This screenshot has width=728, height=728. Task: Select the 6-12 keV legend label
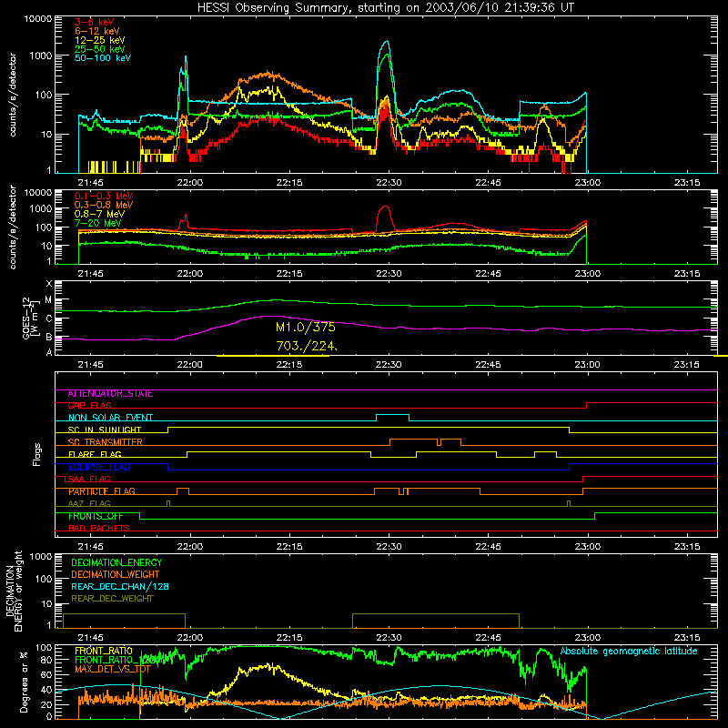[97, 31]
